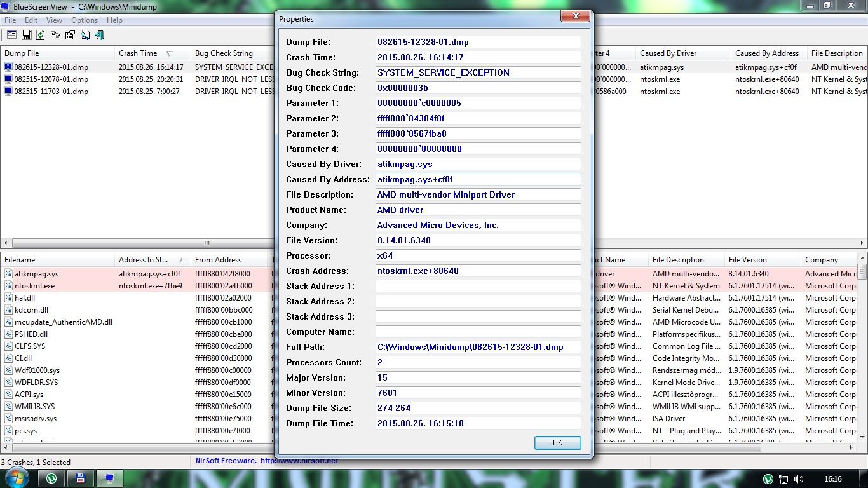Click the Save Selected Items floppy icon

(x=27, y=35)
